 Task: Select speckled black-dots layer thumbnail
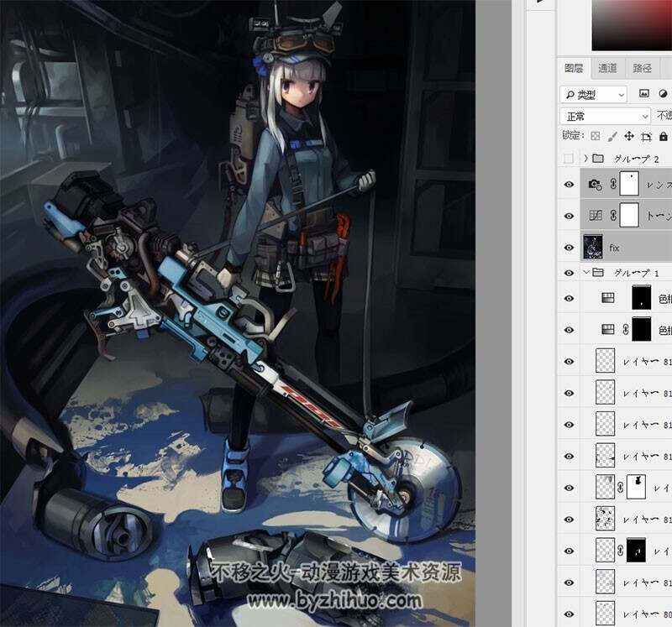tap(605, 519)
